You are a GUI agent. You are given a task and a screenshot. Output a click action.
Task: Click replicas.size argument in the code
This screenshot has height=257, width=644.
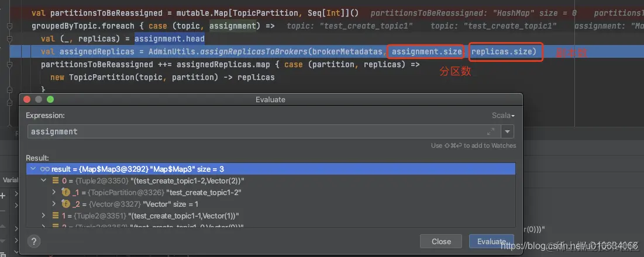(x=501, y=52)
